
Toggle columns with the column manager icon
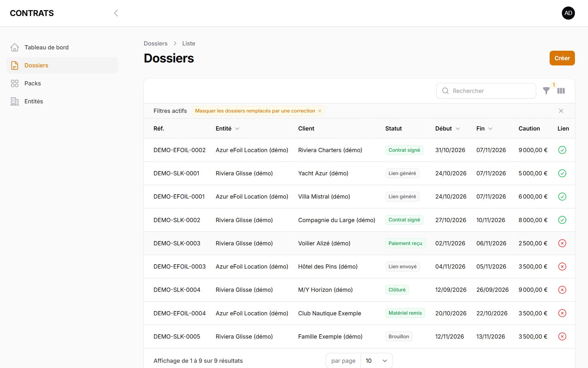click(x=561, y=91)
